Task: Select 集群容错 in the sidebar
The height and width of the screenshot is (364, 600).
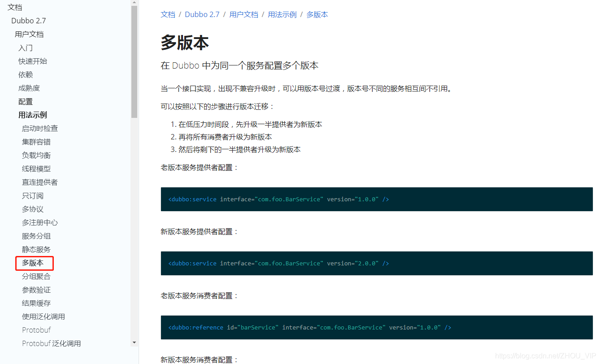Action: [36, 142]
